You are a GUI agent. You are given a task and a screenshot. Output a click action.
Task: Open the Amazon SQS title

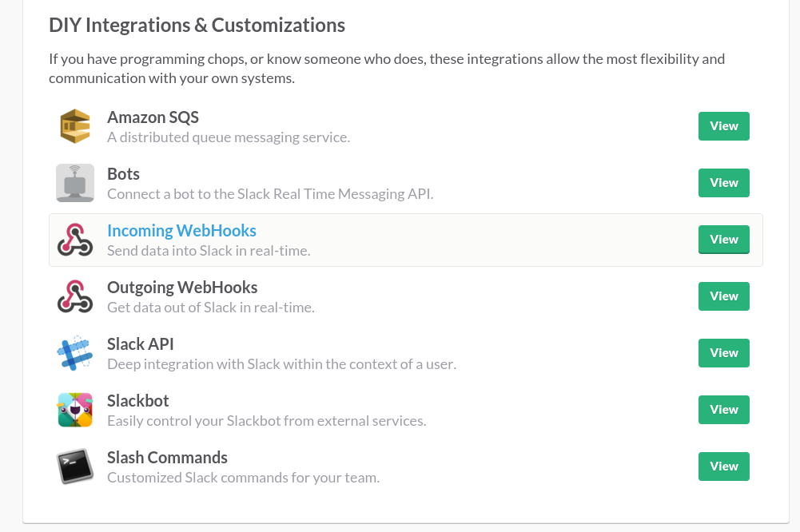pos(153,117)
